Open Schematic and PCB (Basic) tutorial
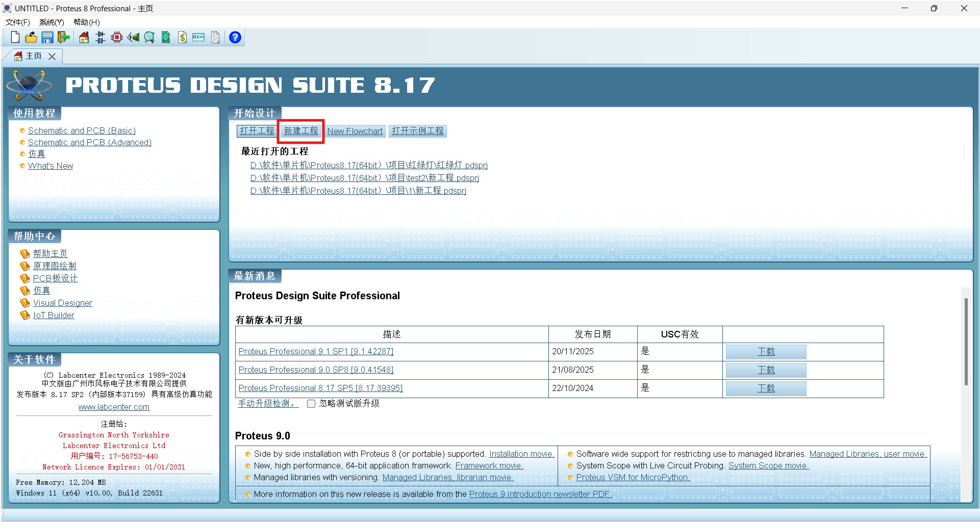The width and height of the screenshot is (980, 522). (82, 130)
